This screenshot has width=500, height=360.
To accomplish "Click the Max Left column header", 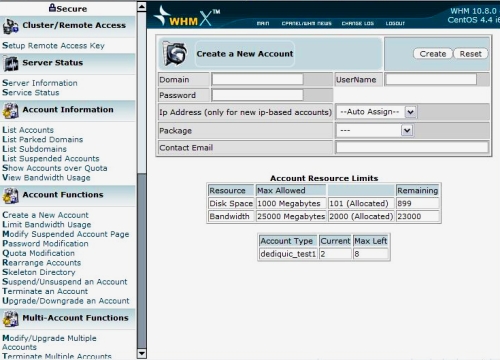I will point(371,241).
